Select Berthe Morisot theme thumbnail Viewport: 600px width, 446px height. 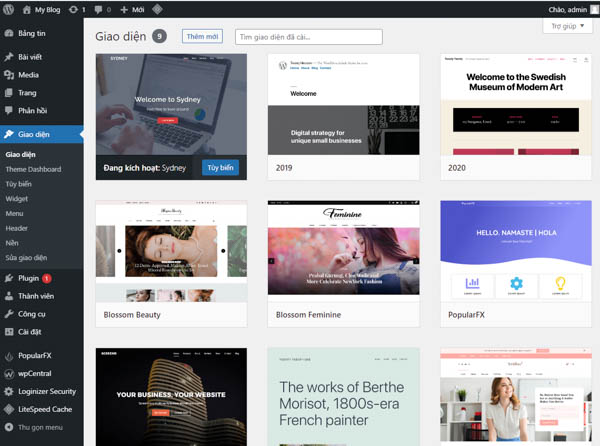pos(343,397)
